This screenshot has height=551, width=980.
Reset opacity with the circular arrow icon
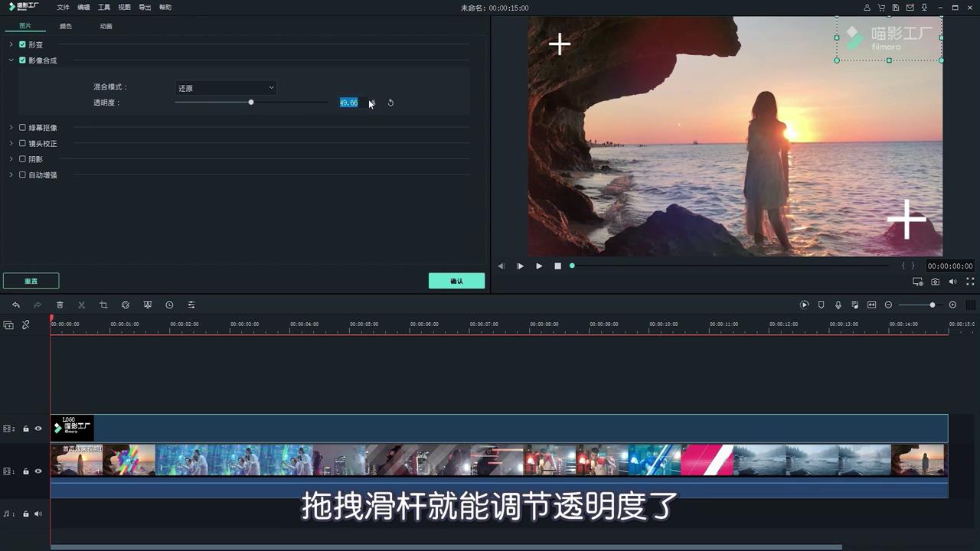tap(390, 103)
